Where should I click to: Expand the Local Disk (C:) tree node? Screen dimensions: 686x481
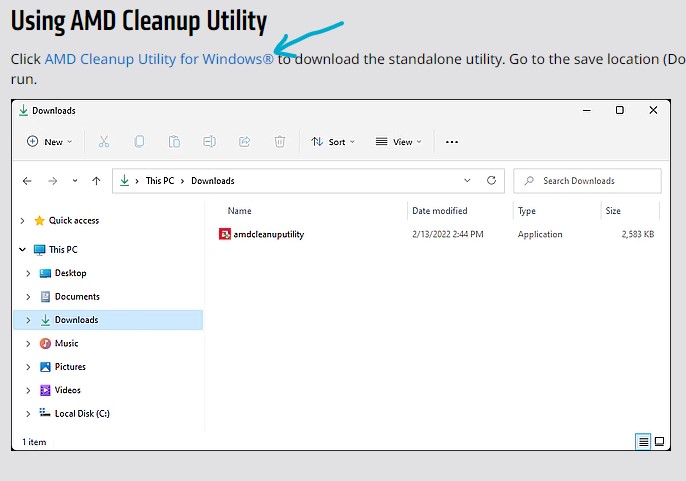(x=28, y=414)
